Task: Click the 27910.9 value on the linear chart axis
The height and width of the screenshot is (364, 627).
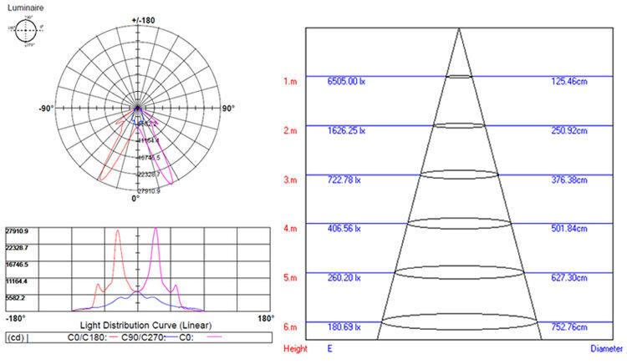Action: click(x=18, y=230)
